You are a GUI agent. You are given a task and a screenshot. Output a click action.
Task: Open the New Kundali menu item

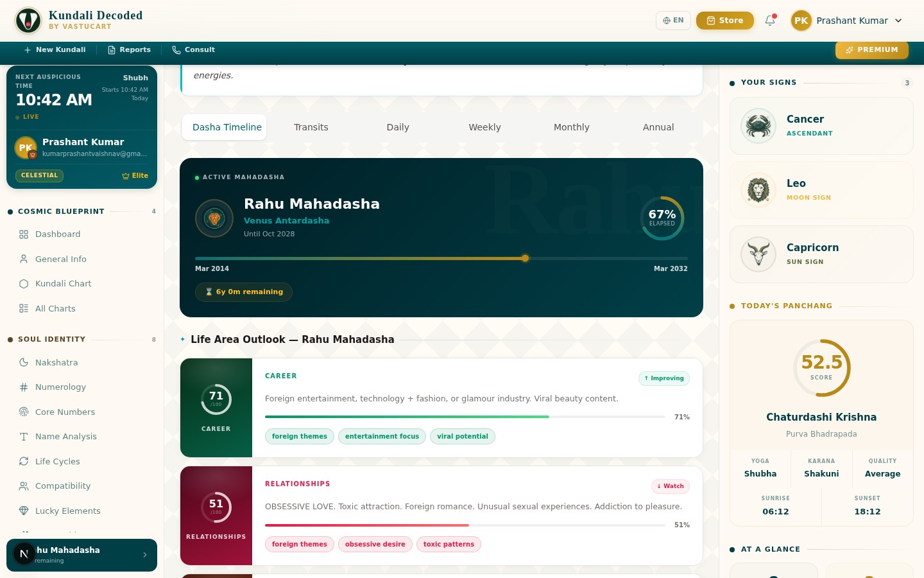click(x=55, y=50)
